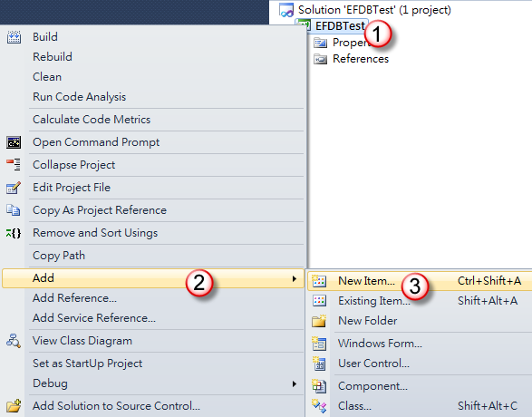Click the Shift+Alt+C shortcut text
This screenshot has width=532, height=417.
tap(488, 406)
